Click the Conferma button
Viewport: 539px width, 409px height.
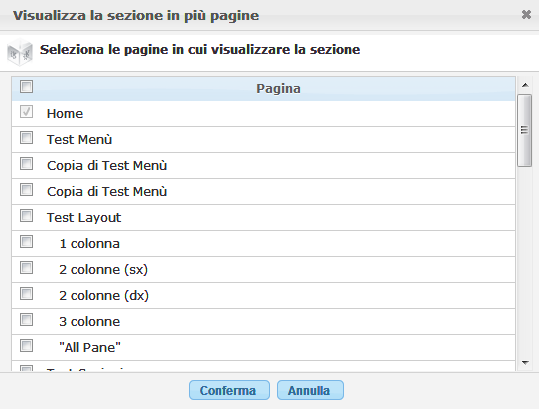[229, 390]
